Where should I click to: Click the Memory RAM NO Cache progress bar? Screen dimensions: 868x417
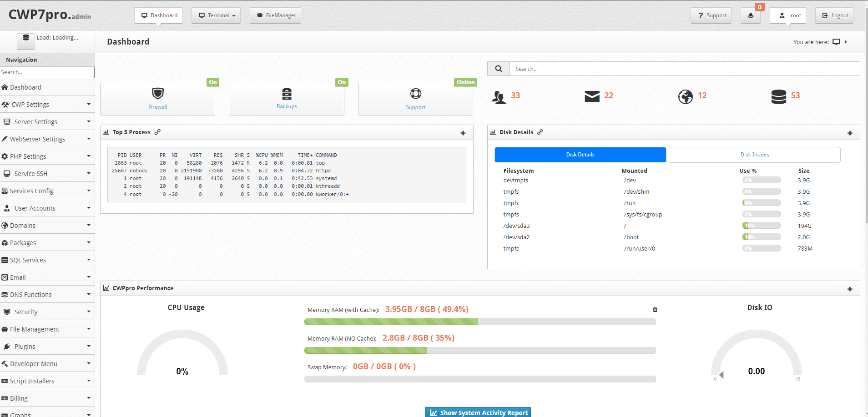[x=480, y=351]
